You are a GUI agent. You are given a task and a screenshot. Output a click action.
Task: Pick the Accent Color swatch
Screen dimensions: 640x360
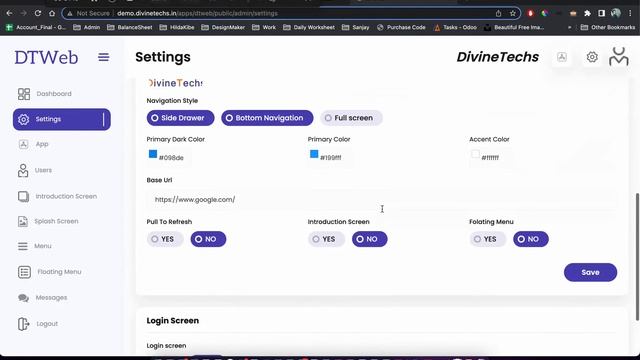tap(475, 154)
